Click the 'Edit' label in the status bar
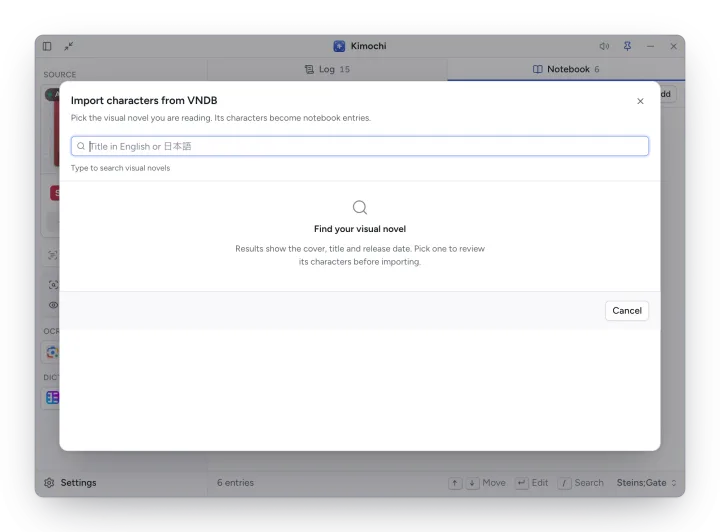This screenshot has width=720, height=532. pyautogui.click(x=540, y=482)
